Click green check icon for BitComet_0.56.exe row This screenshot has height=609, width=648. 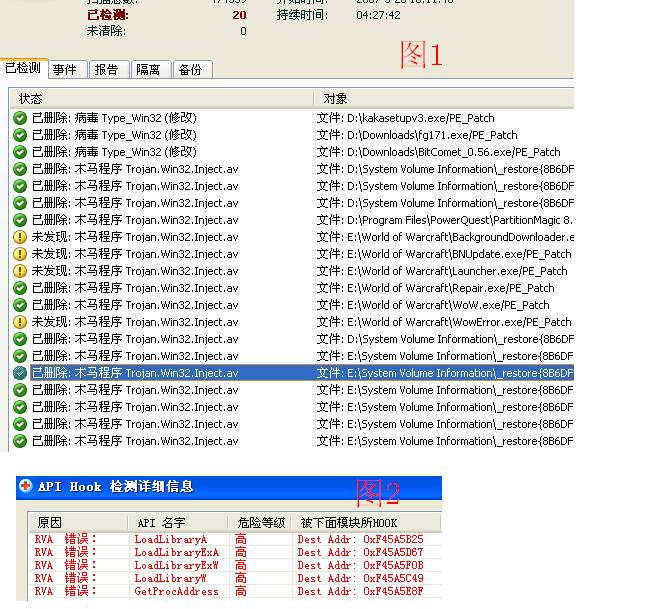[20, 152]
